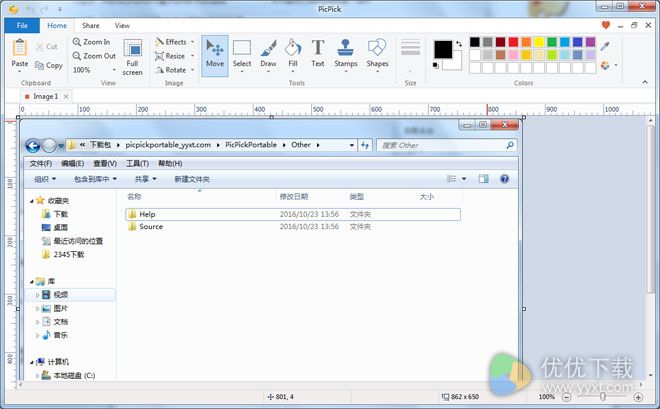The width and height of the screenshot is (660, 409).
Task: Choose the Draw brush tool
Action: click(268, 56)
